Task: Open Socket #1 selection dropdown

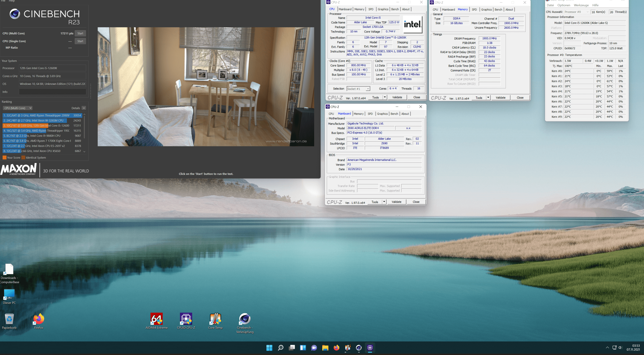Action: tap(358, 89)
